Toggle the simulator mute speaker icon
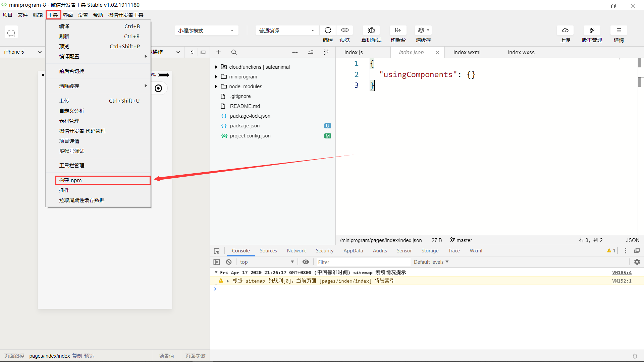The width and height of the screenshot is (644, 362). [192, 52]
